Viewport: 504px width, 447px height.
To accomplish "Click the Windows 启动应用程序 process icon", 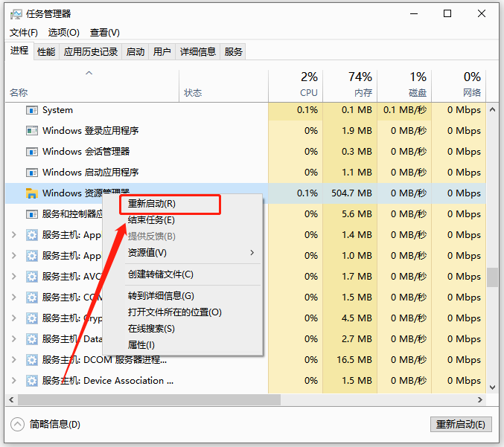I will [x=32, y=173].
